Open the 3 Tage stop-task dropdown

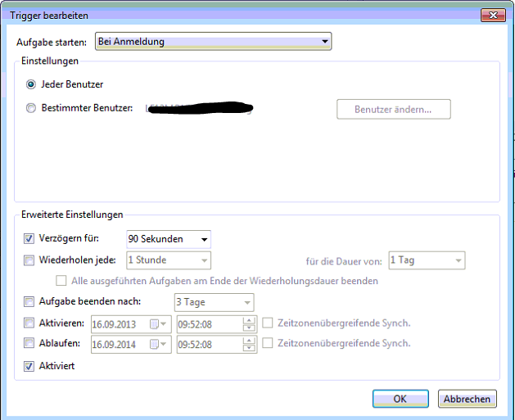coord(246,303)
